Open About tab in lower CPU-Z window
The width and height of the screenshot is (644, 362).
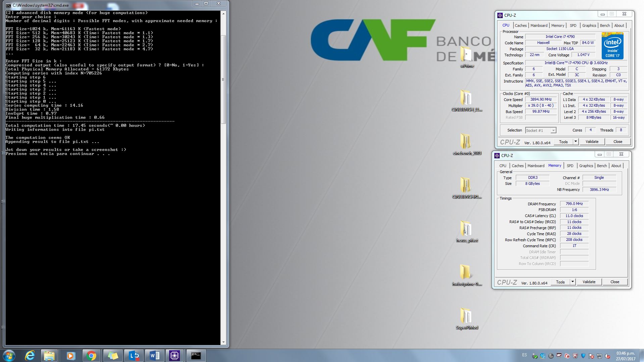pos(616,166)
